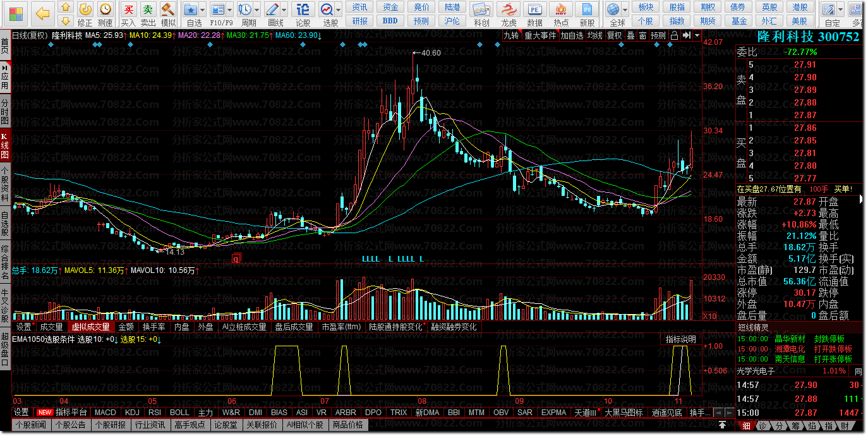868x436 pixels.
Task: Open the 论股 discussion icon
Action: pyautogui.click(x=303, y=9)
